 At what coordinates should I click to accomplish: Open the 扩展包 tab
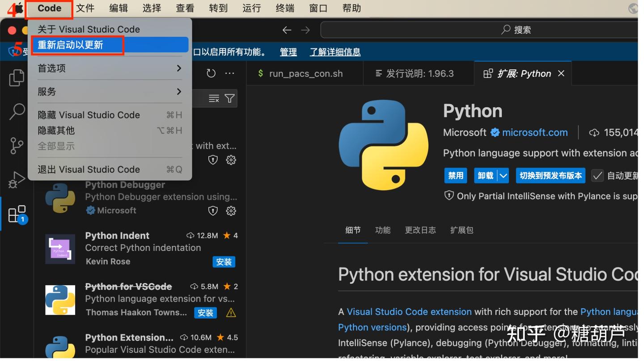(462, 230)
